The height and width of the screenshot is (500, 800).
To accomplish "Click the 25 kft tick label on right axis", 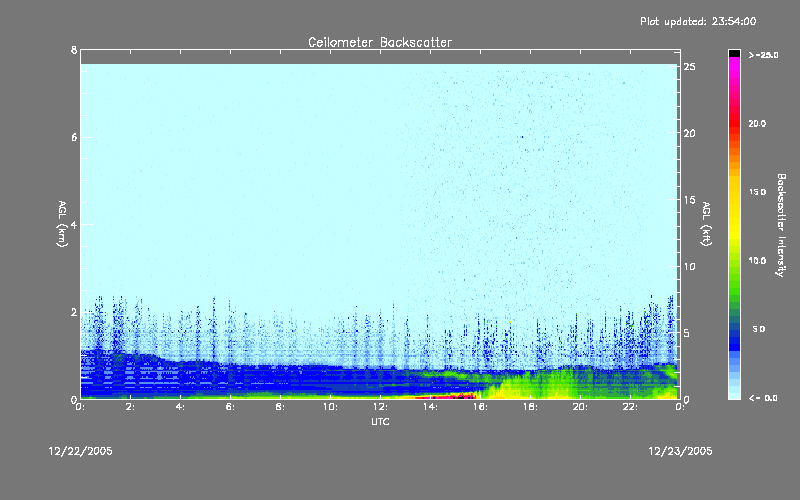I will point(690,67).
